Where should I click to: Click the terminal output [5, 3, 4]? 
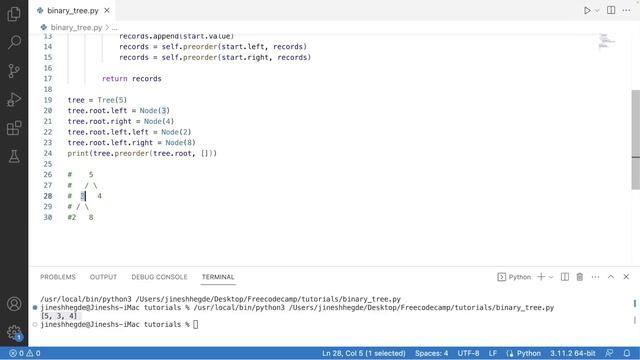[59, 316]
